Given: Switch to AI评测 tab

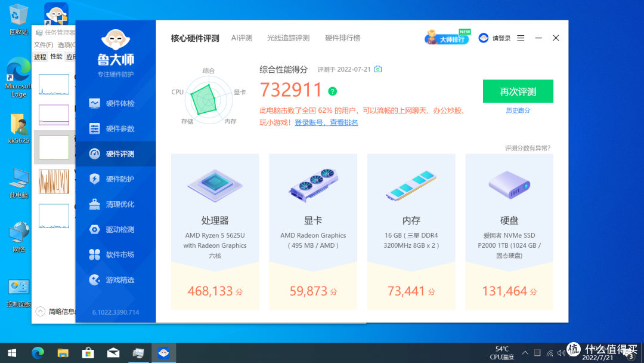Looking at the screenshot, I should (241, 38).
